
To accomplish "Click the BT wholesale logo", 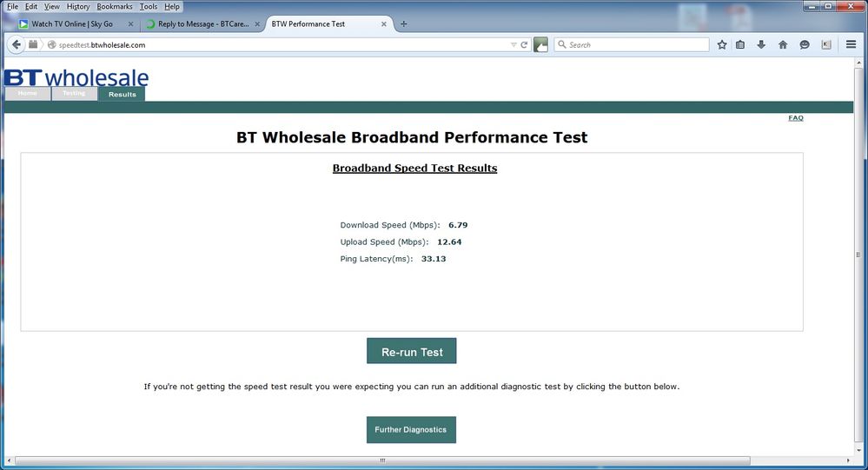I will click(x=76, y=77).
